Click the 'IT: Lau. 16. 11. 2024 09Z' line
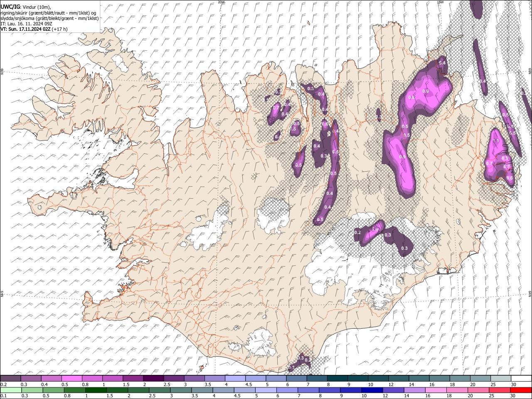The width and height of the screenshot is (532, 399). pyautogui.click(x=27, y=24)
